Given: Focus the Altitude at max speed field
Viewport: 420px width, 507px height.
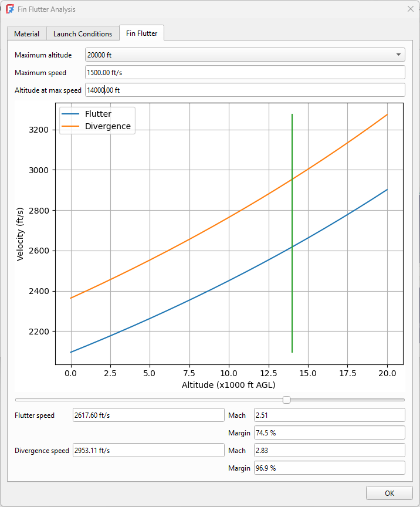Looking at the screenshot, I should pos(245,90).
